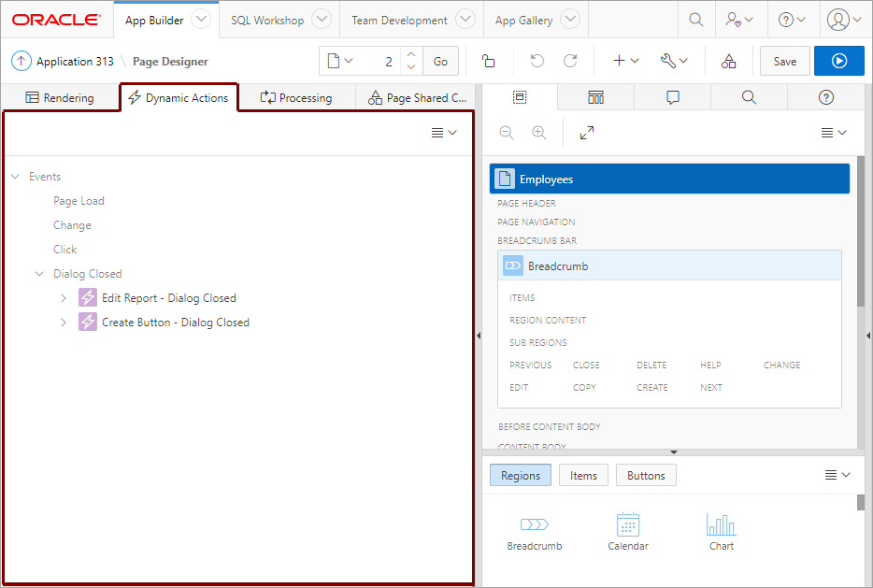Select the Create Button - Dialog Closed lightning icon
873x588 pixels.
point(88,322)
